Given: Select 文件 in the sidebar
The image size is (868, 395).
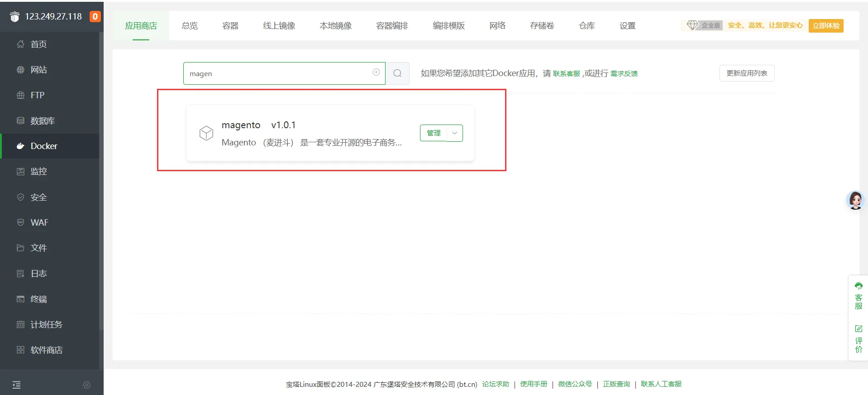Looking at the screenshot, I should tap(50, 248).
